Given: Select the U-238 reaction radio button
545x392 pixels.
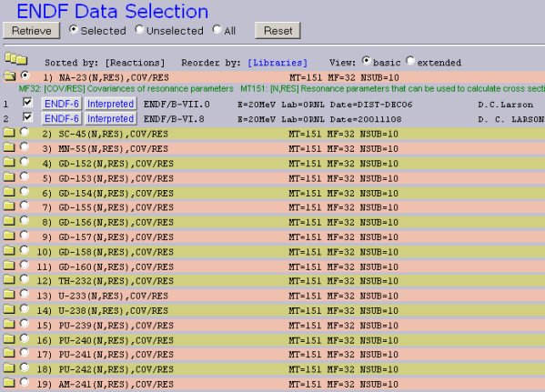Looking at the screenshot, I should 25,308.
